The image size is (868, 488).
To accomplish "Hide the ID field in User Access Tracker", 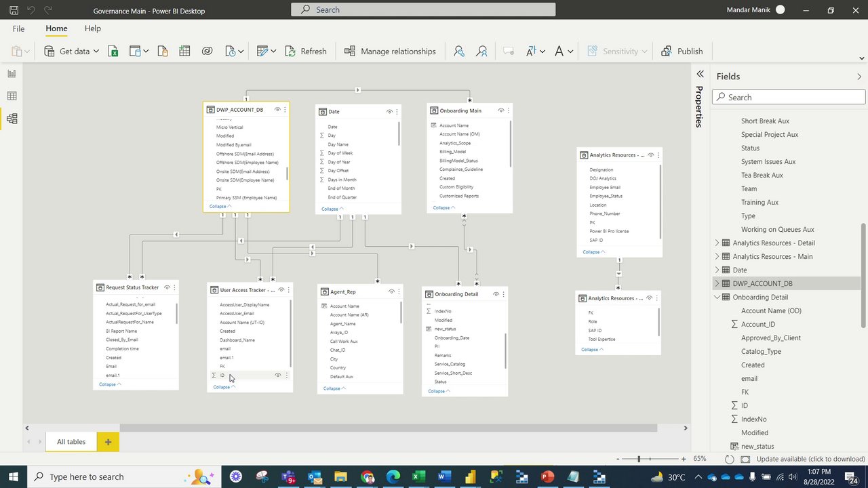I will tap(277, 375).
